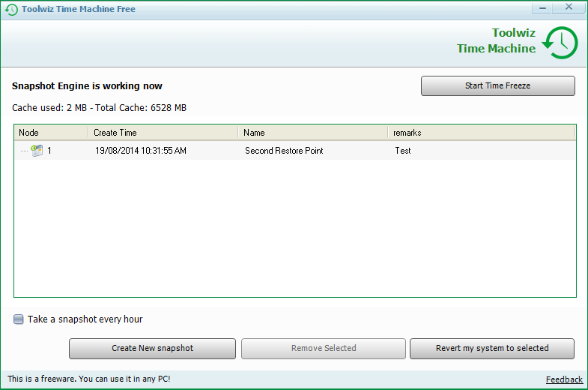Click the large Time Machine clock logo
The image size is (588, 390).
tap(560, 43)
